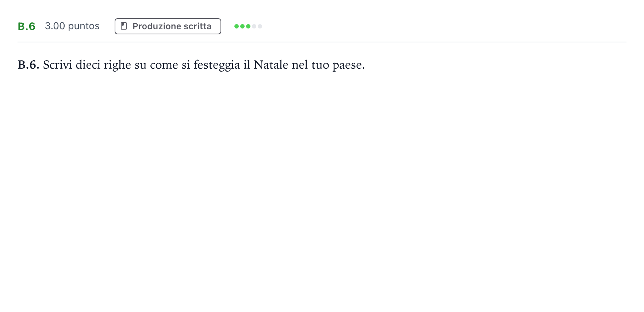This screenshot has height=312, width=644.
Task: Click the word scritta in the tag
Action: (x=198, y=26)
